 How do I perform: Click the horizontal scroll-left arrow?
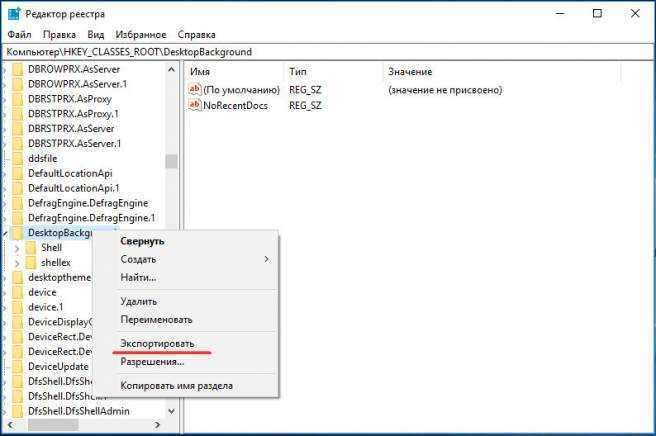(x=11, y=425)
